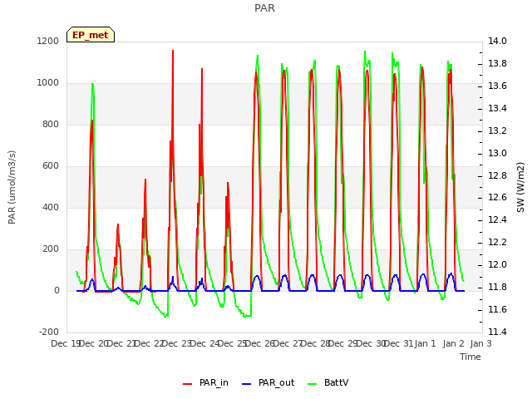Image resolution: width=532 pixels, height=399 pixels.
Task: Click the -200 left y-axis tick label
Action: (49, 332)
